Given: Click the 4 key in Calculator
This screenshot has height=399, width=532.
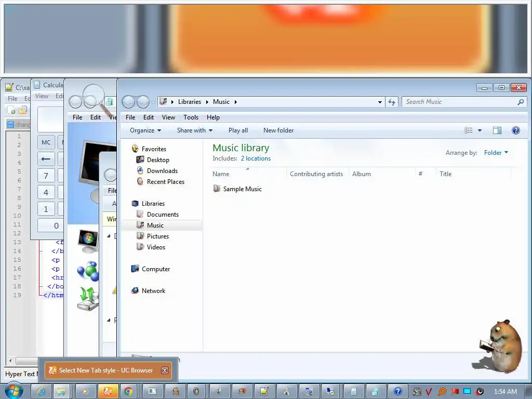Looking at the screenshot, I should click(x=46, y=192).
